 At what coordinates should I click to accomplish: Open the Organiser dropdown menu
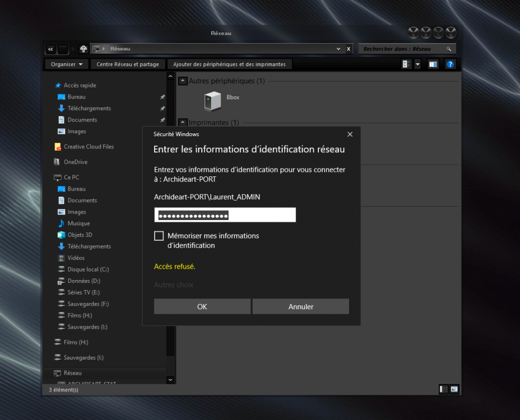click(66, 64)
